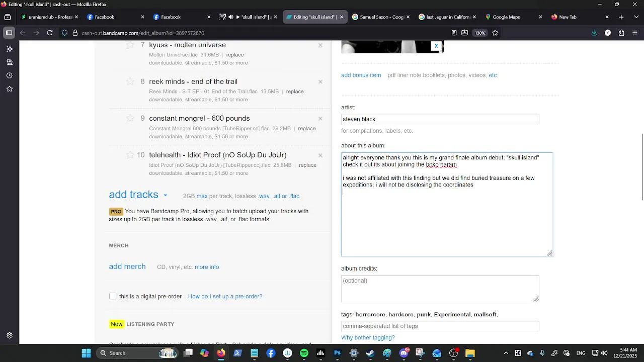Open the 'max' per track size link

tap(202, 196)
